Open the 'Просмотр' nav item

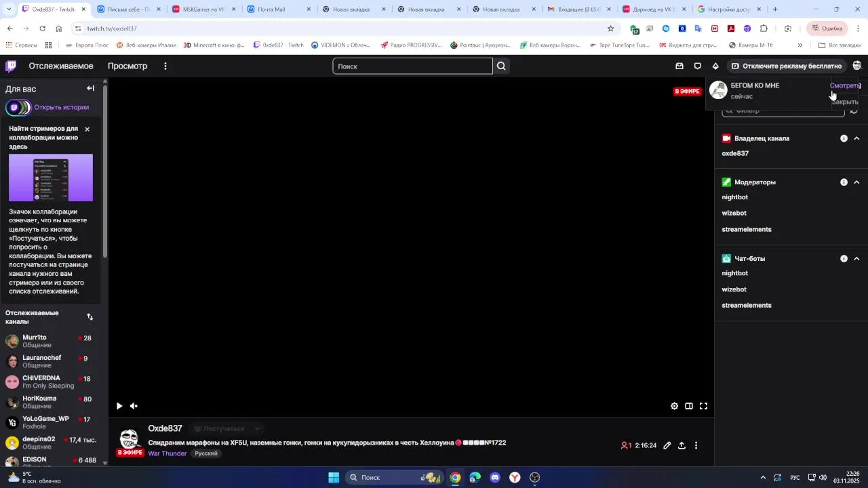127,66
